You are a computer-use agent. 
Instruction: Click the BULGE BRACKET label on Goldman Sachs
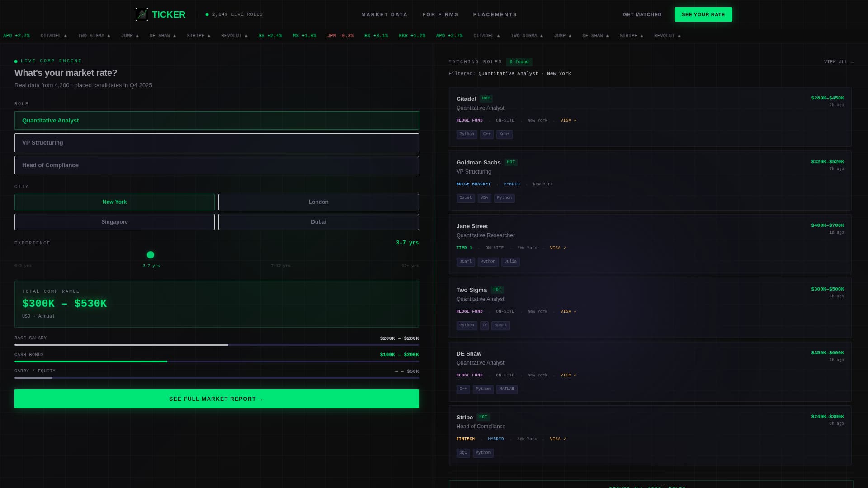[x=473, y=184]
